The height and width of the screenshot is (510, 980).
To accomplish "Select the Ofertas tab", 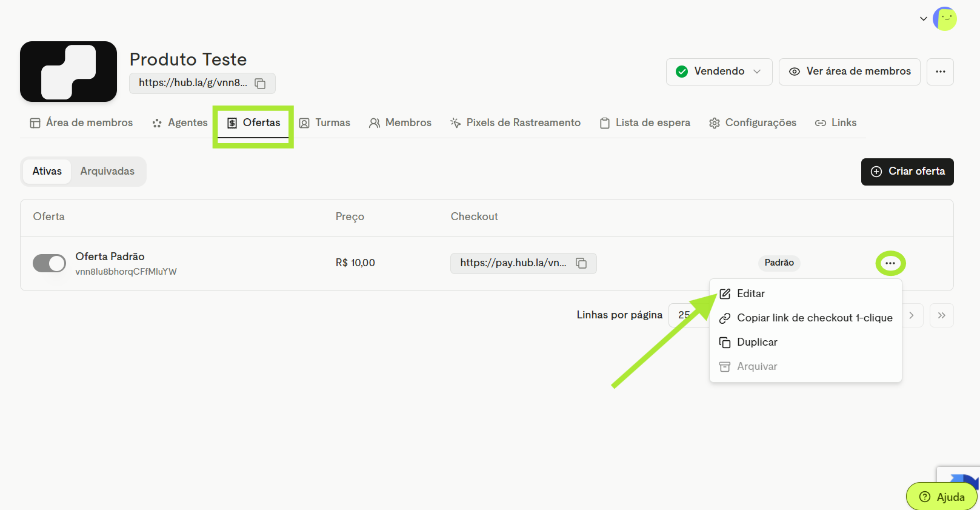I will 253,122.
